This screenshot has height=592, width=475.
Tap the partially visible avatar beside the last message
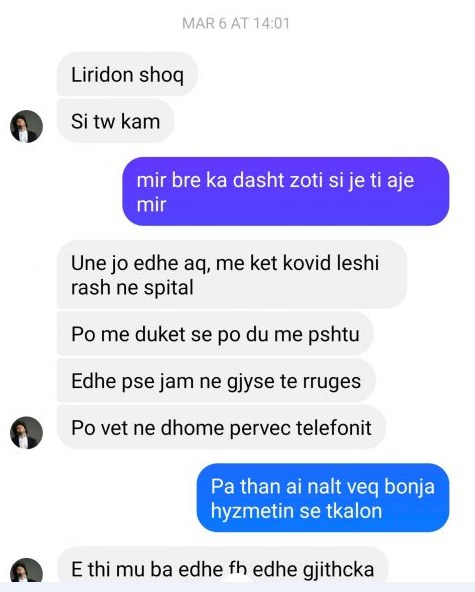(26, 570)
